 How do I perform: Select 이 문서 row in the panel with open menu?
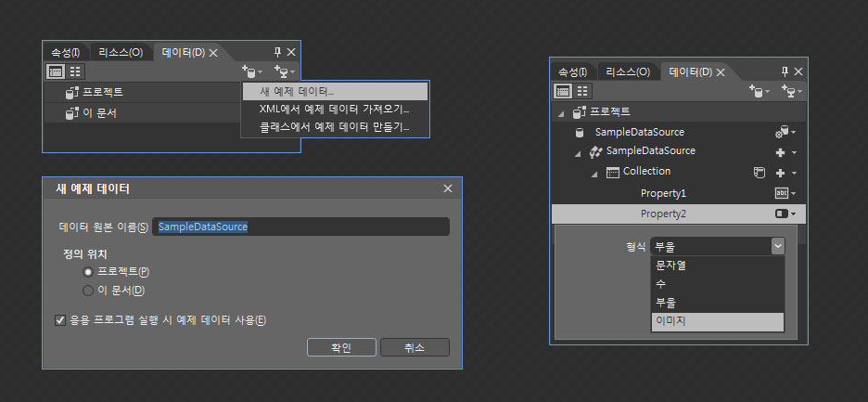[x=143, y=113]
